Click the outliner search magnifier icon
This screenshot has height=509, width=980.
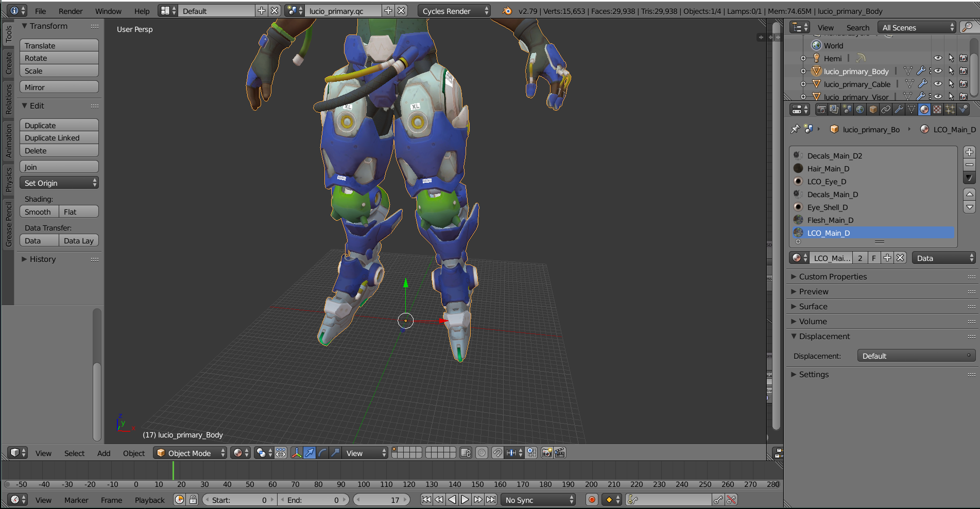click(968, 27)
